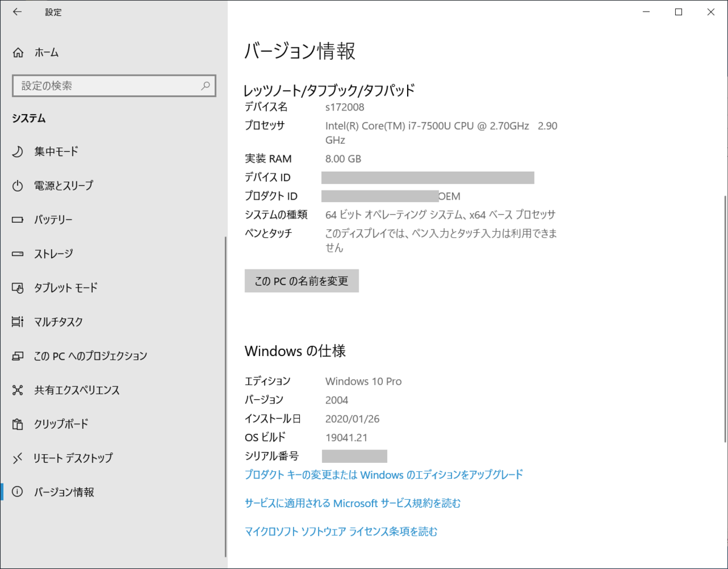Select タブレット モード in sidebar
Image resolution: width=728 pixels, height=569 pixels.
point(113,288)
